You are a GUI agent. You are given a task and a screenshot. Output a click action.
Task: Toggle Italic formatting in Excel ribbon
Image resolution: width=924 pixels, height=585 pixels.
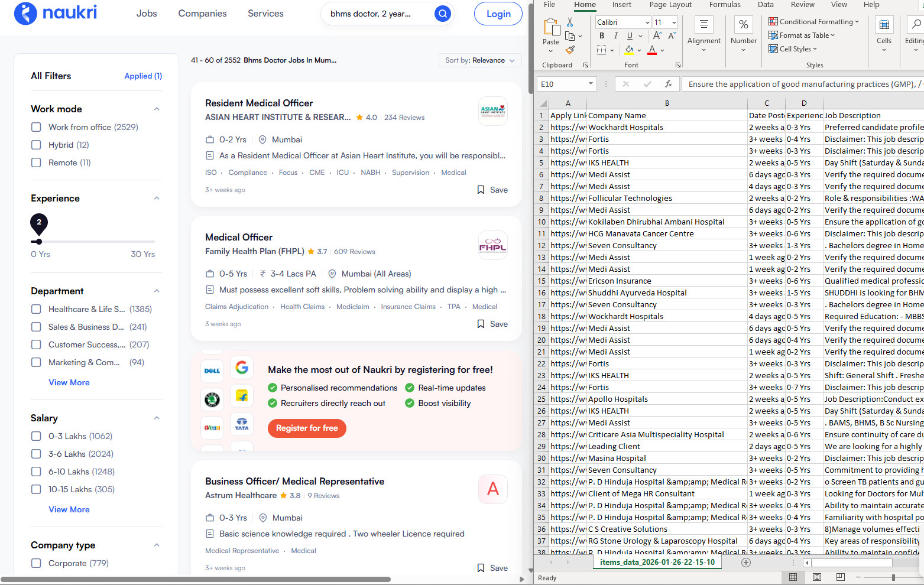point(615,36)
